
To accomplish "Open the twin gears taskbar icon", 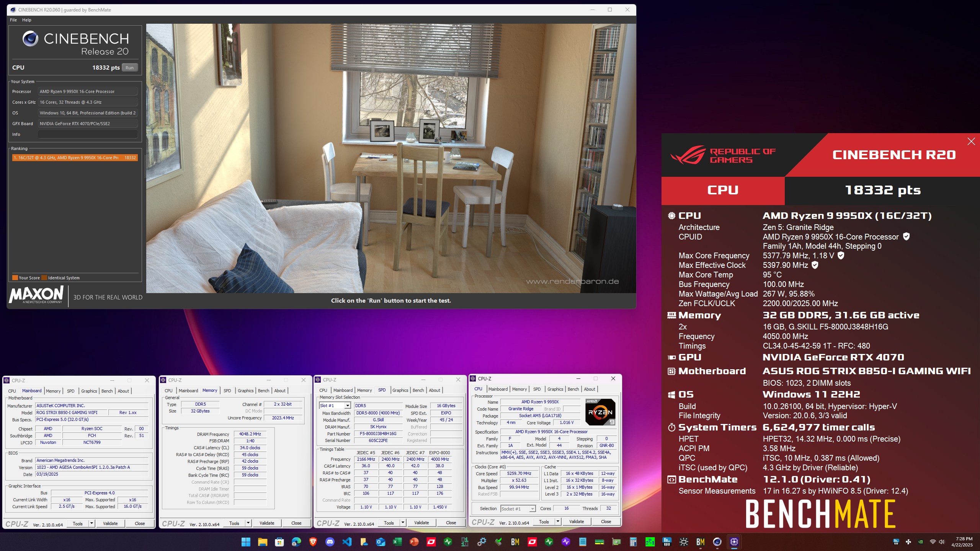I will coord(482,542).
